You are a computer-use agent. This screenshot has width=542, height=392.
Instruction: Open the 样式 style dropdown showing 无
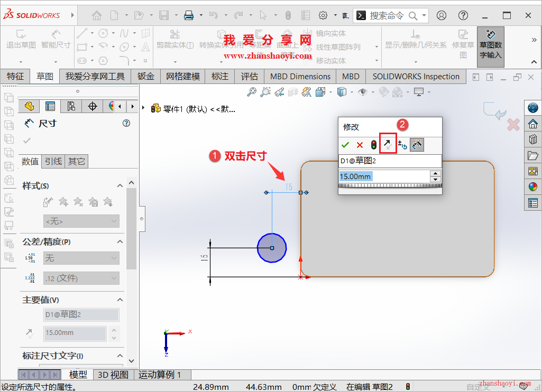click(x=81, y=220)
